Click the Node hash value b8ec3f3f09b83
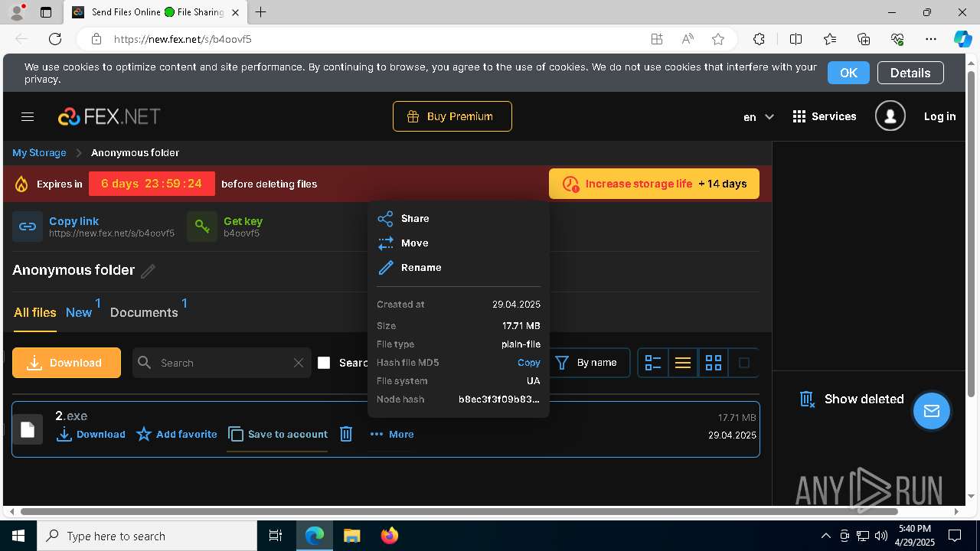Image resolution: width=980 pixels, height=551 pixels. pos(498,399)
